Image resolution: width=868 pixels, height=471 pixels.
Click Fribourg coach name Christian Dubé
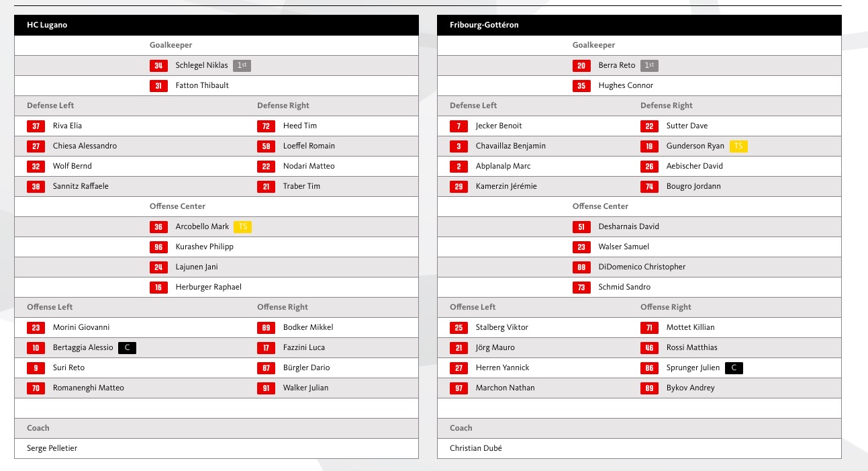click(476, 448)
